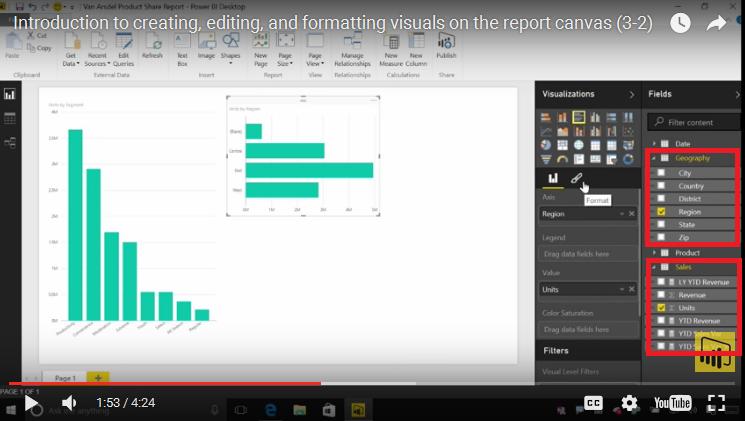Open the Fields well tab icon
This screenshot has height=421, width=745.
pyautogui.click(x=553, y=178)
